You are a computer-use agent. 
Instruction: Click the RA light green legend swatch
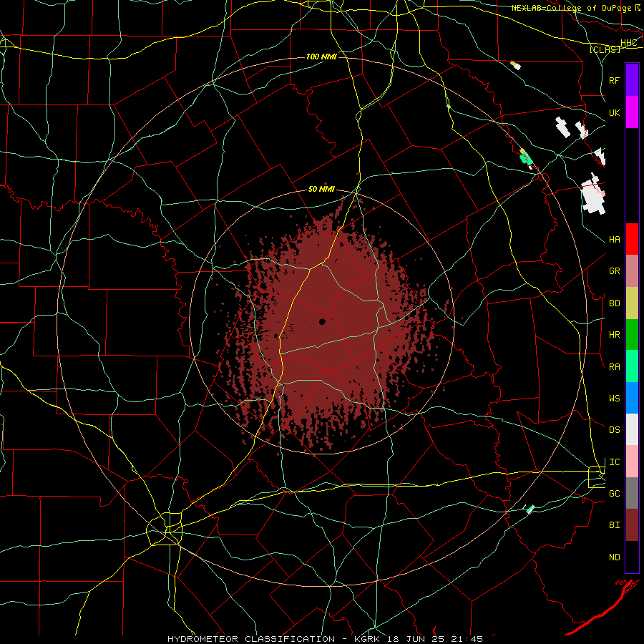632,366
